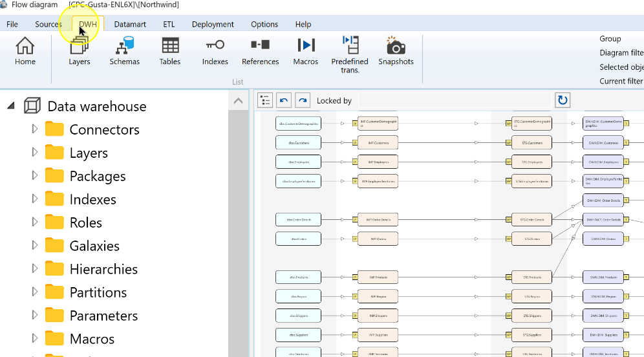Screen dimensions: 644x357
Task: Switch to the DWH tab
Action: tap(88, 24)
